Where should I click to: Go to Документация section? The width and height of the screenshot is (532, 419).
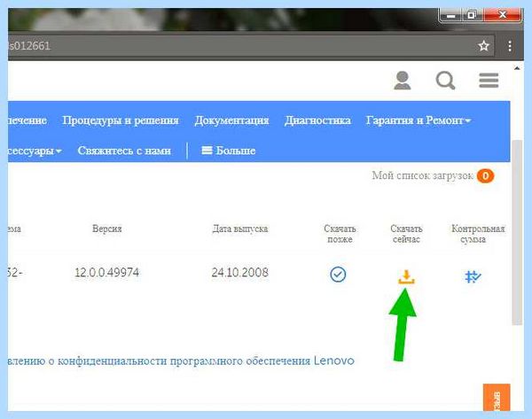231,120
